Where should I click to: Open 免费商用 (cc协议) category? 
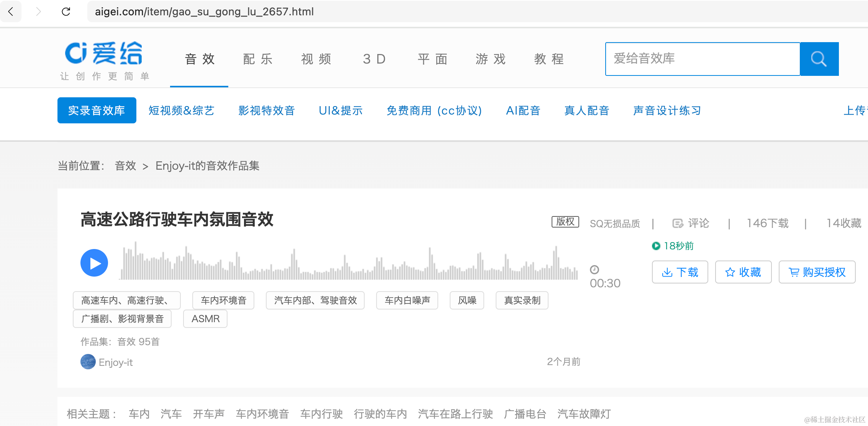pyautogui.click(x=434, y=110)
